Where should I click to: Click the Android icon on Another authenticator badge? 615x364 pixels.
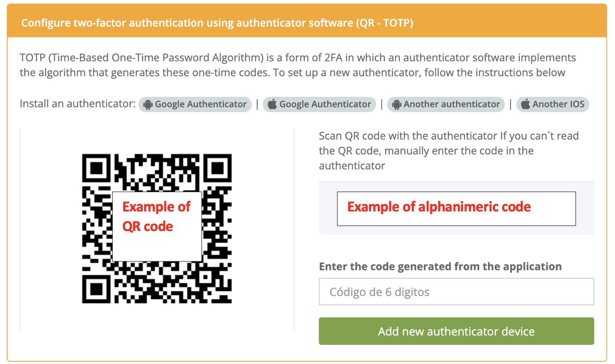(396, 105)
